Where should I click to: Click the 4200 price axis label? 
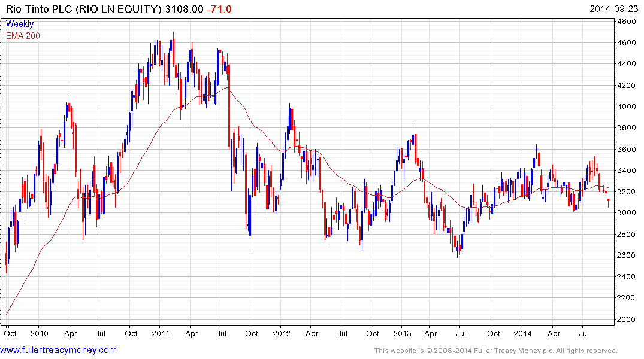pyautogui.click(x=627, y=86)
